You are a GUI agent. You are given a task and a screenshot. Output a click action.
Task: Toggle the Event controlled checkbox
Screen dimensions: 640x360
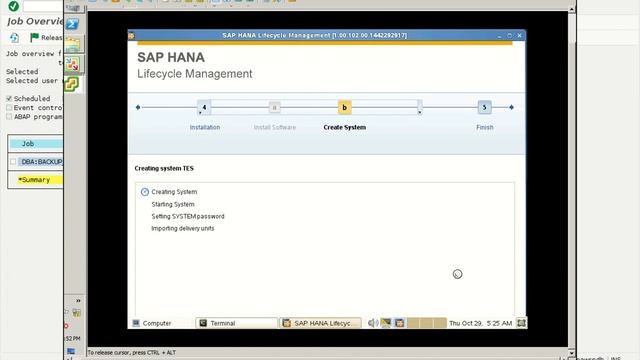[9, 108]
